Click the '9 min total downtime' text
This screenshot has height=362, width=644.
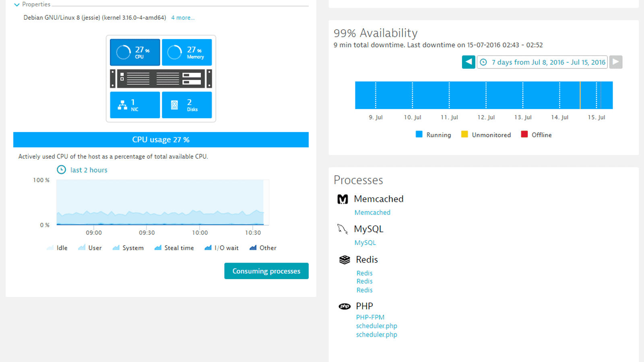(369, 45)
